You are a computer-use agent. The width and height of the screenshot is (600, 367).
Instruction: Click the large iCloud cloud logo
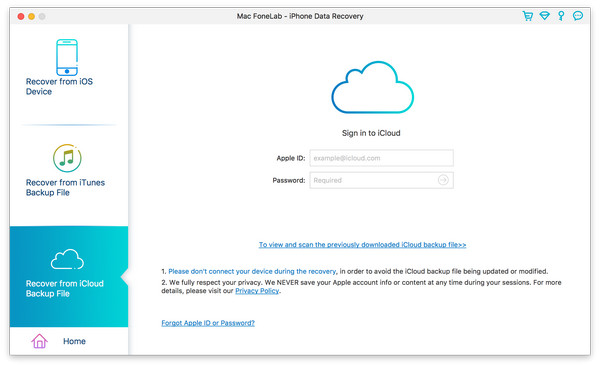click(x=372, y=87)
